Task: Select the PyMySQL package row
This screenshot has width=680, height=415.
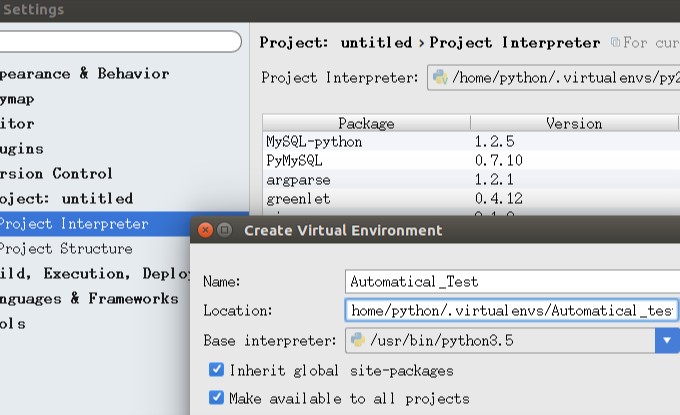Action: (x=471, y=160)
